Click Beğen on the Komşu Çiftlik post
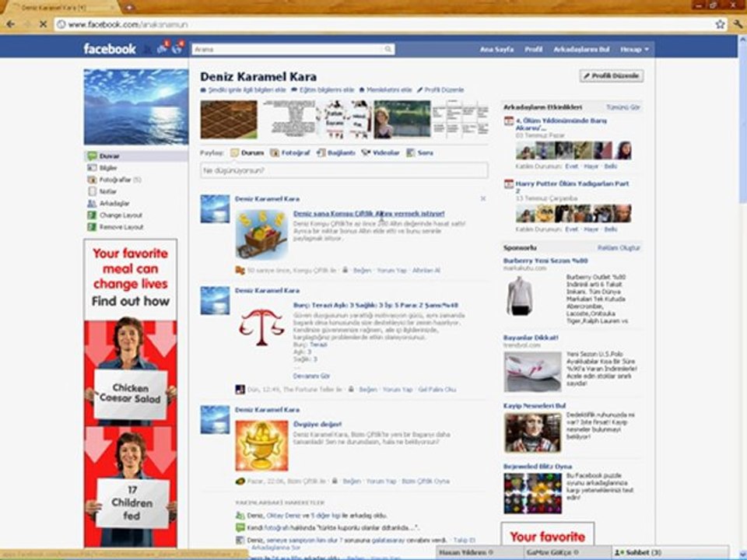Screen dimensions: 747x560 (x=362, y=270)
